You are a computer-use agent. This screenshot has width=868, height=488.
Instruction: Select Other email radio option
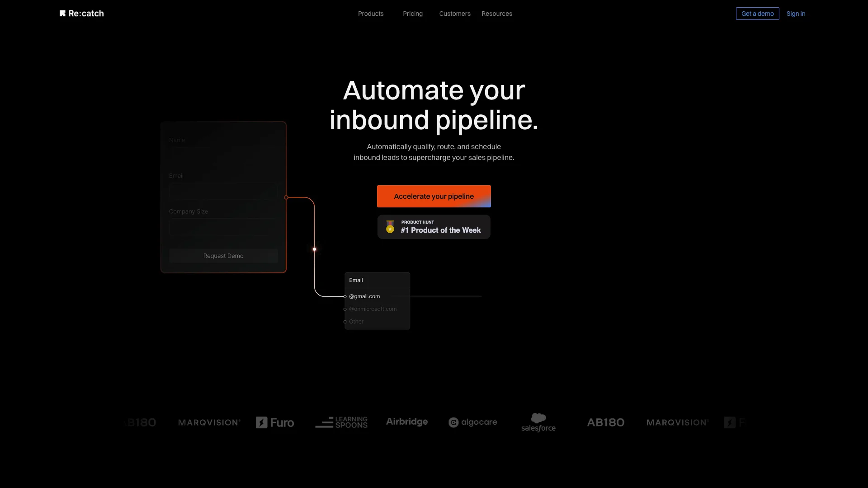click(345, 321)
